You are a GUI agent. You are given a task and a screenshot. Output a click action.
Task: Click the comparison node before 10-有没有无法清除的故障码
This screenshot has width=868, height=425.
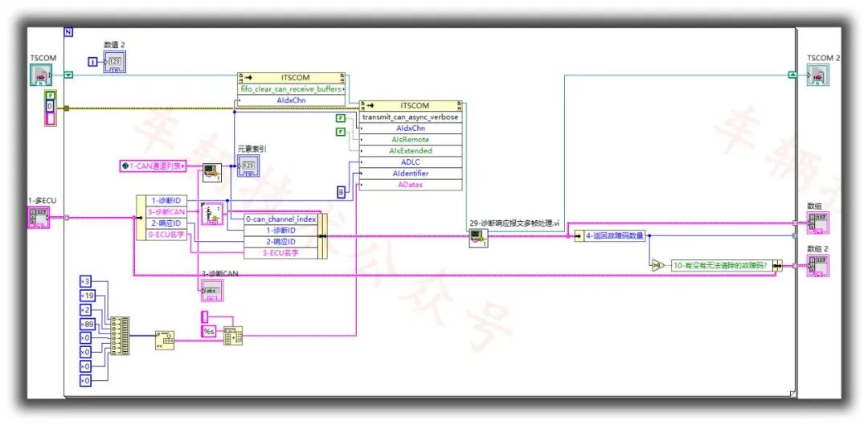tap(658, 266)
